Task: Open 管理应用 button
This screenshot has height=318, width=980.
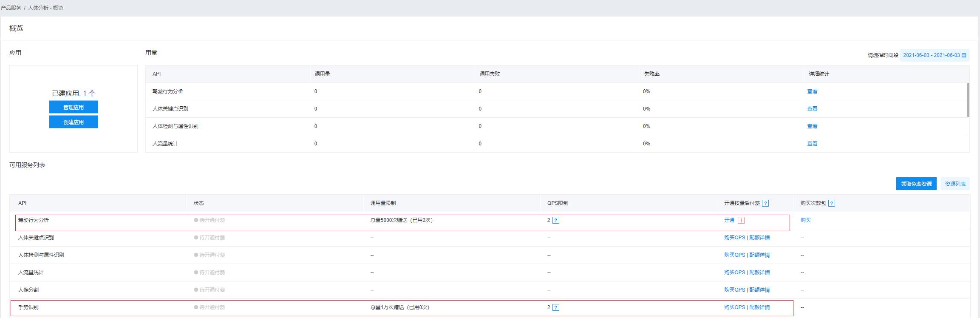Action: [x=74, y=107]
